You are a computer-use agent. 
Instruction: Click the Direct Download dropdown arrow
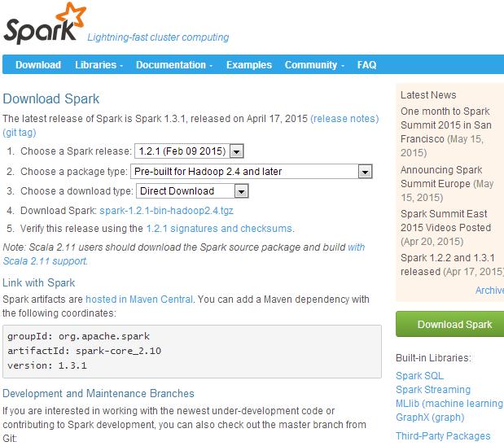[241, 191]
